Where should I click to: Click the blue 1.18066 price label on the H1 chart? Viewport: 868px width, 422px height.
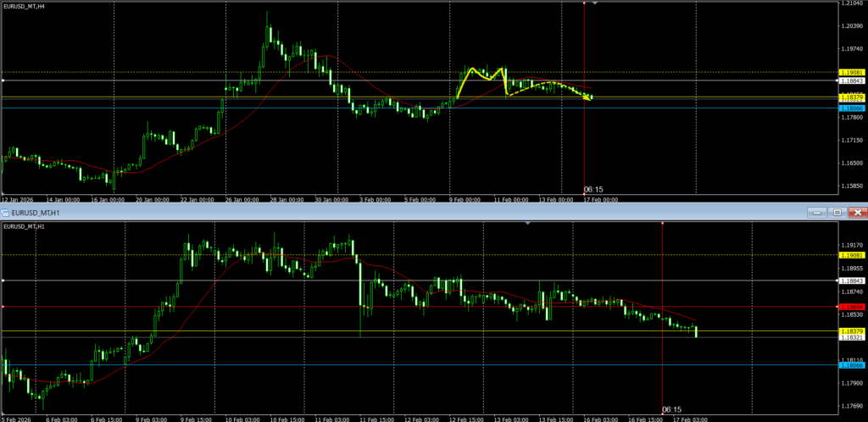[x=851, y=365]
